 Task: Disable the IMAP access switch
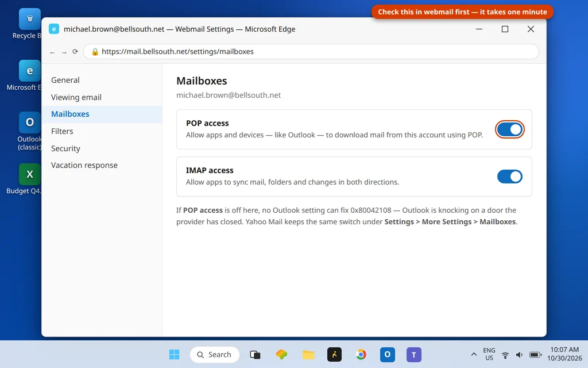click(510, 177)
